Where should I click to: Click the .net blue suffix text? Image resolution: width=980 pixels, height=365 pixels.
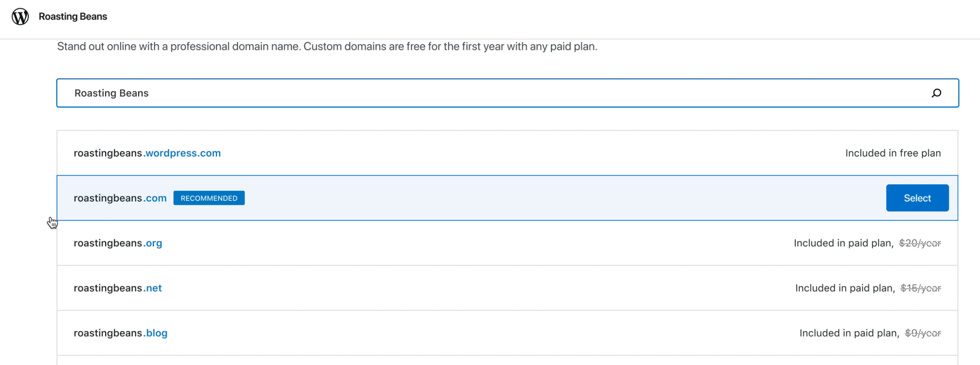pyautogui.click(x=153, y=288)
